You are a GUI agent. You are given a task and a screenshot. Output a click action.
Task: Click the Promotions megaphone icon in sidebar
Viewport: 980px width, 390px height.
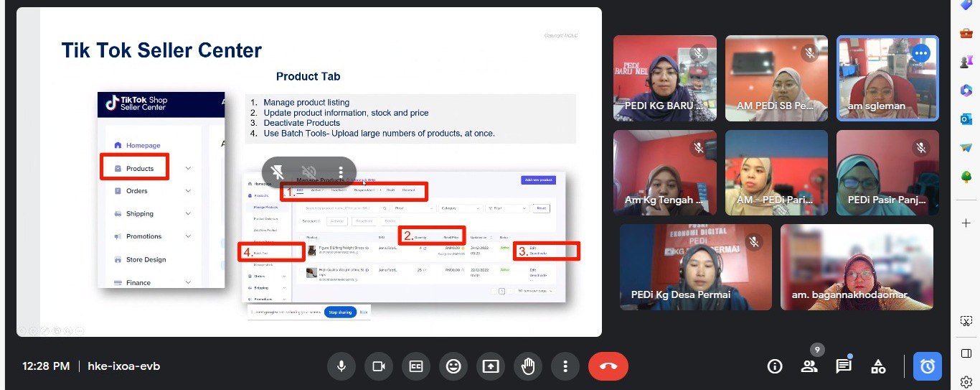118,236
